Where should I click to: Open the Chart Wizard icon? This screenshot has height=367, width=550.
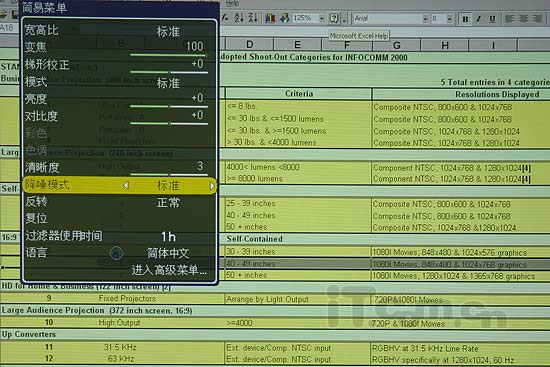point(270,18)
